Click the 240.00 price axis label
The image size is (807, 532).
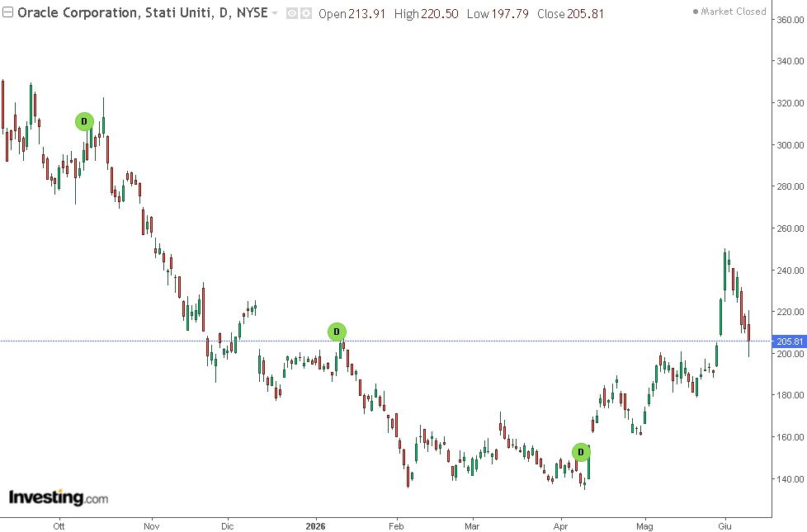(x=790, y=271)
